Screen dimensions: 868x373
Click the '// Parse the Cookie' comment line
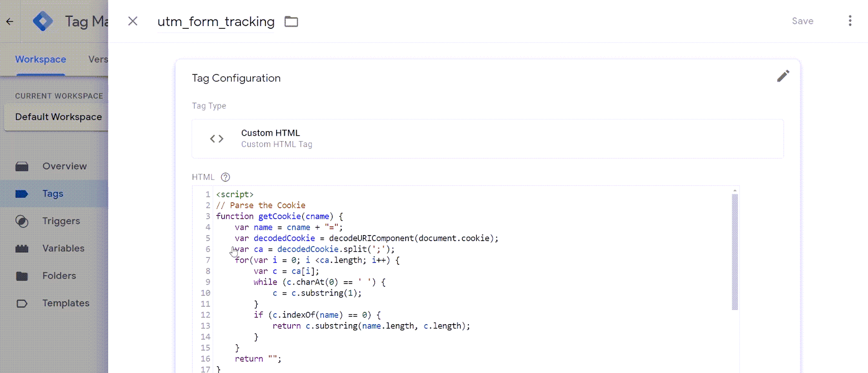tap(261, 205)
